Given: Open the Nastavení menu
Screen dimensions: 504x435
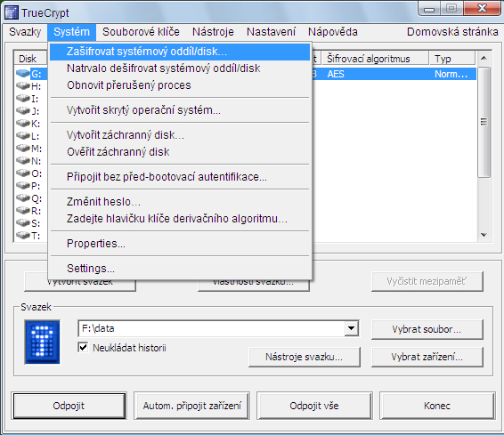Looking at the screenshot, I should 271,32.
